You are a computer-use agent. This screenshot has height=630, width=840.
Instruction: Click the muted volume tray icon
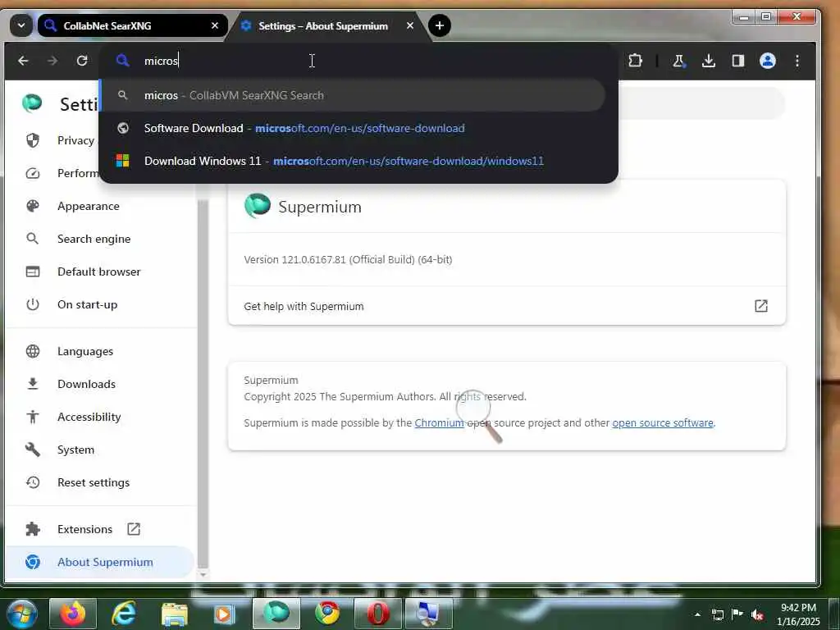pyautogui.click(x=757, y=615)
